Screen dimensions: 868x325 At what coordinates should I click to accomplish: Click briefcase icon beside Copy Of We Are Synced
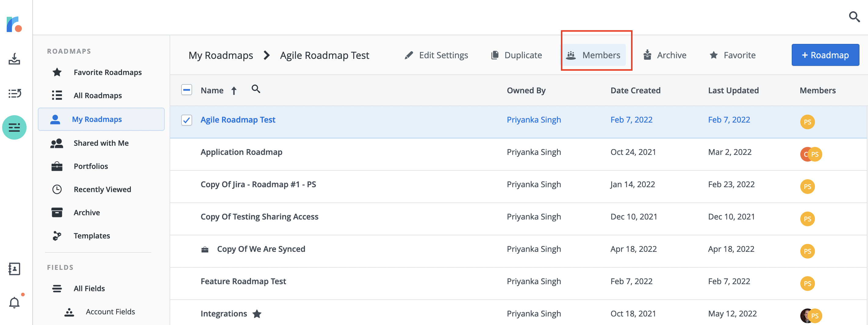point(205,249)
